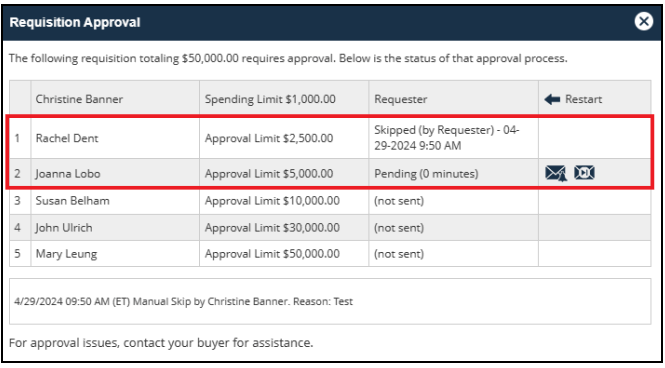Viewport: 665px width, 368px height.
Task: Click the Pending (0 minutes) status
Action: point(426,174)
